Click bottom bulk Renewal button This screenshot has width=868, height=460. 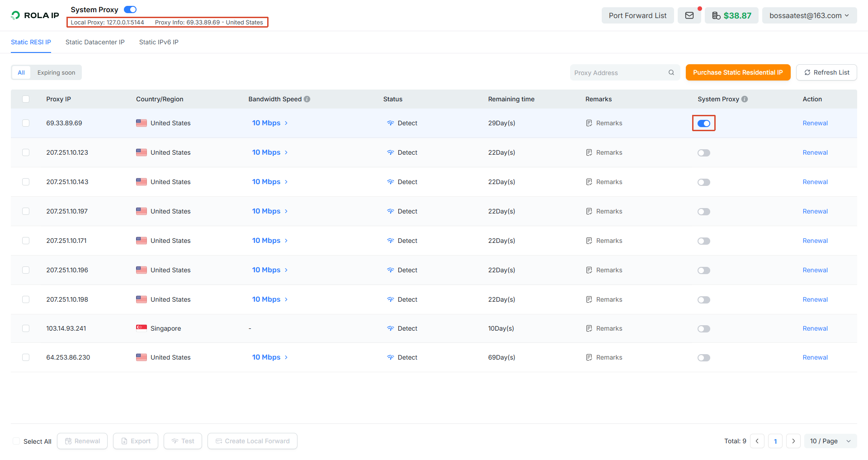point(82,441)
